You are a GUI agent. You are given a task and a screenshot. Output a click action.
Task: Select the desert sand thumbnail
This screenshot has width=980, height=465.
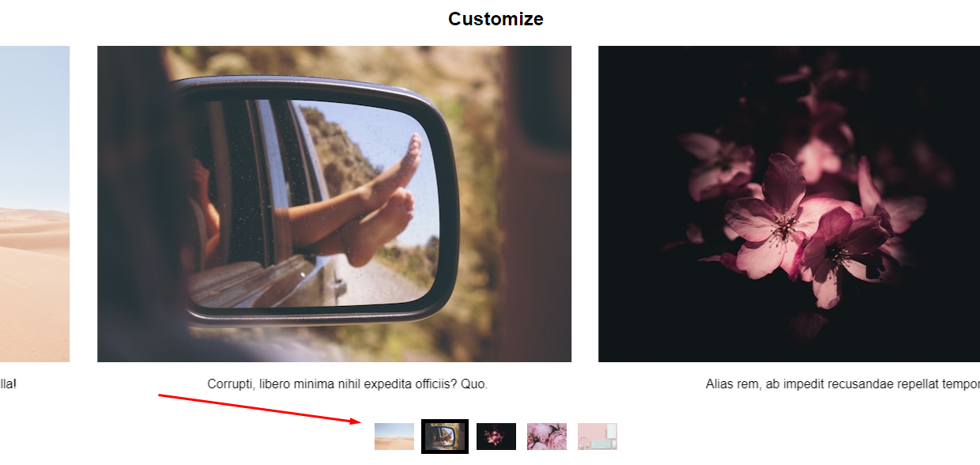394,437
